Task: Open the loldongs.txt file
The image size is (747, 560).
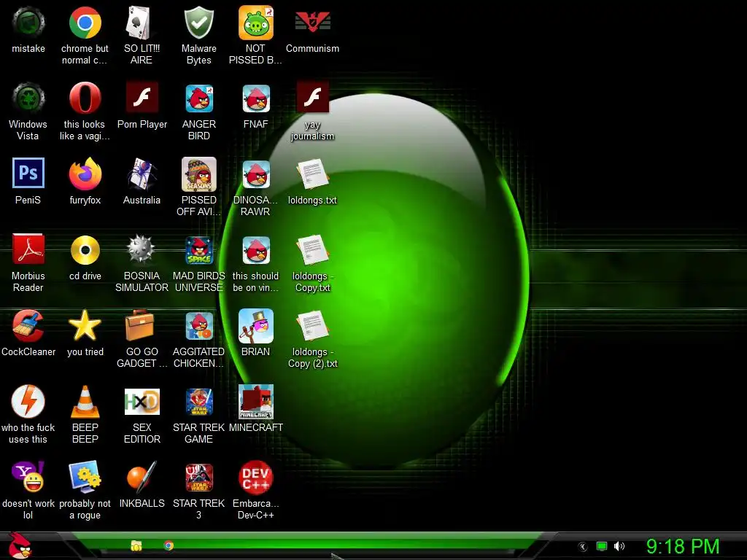Action: pyautogui.click(x=312, y=174)
